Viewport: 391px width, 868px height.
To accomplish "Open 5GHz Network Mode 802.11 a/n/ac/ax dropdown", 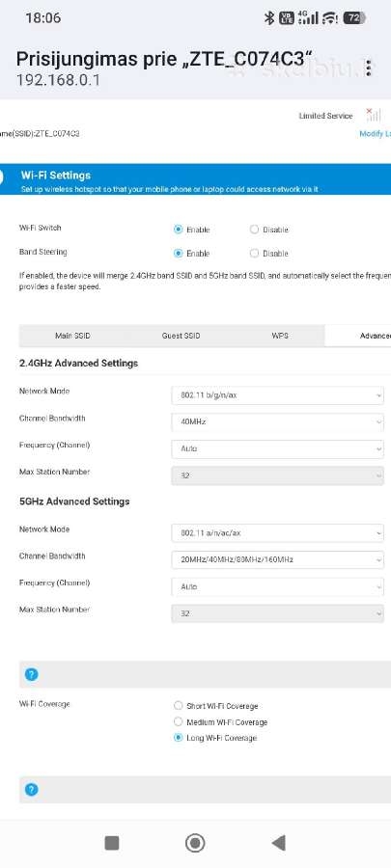I will pos(277,533).
